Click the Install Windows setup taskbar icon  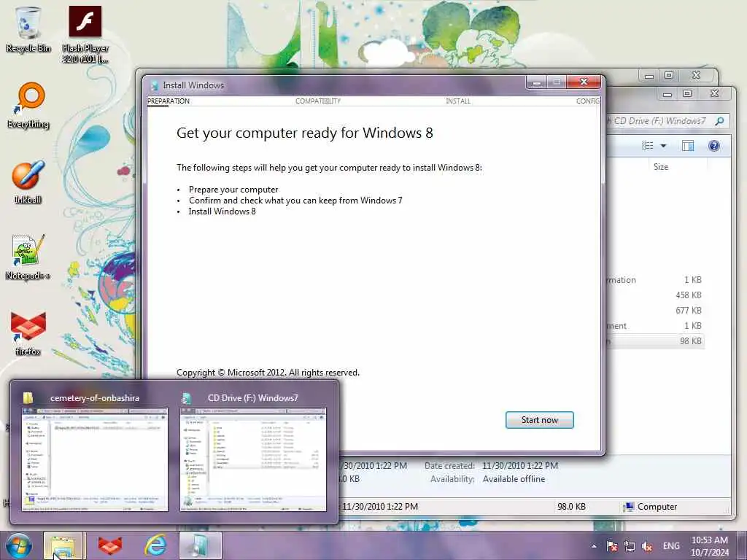coord(201,545)
